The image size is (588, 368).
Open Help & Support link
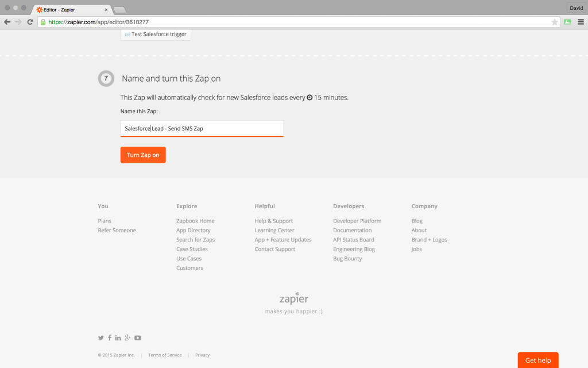pyautogui.click(x=274, y=221)
